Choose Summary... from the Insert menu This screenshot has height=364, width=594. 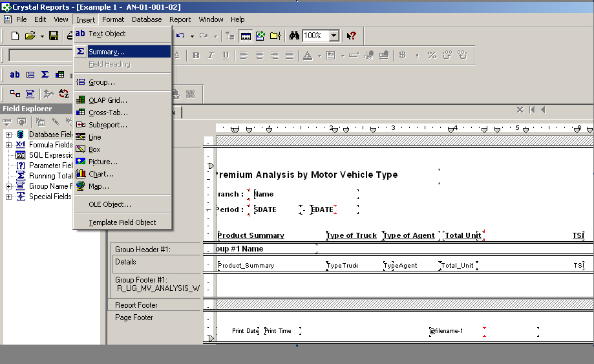(122, 52)
